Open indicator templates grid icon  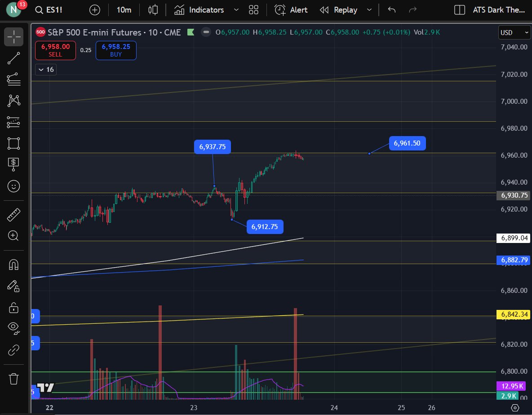pos(253,10)
